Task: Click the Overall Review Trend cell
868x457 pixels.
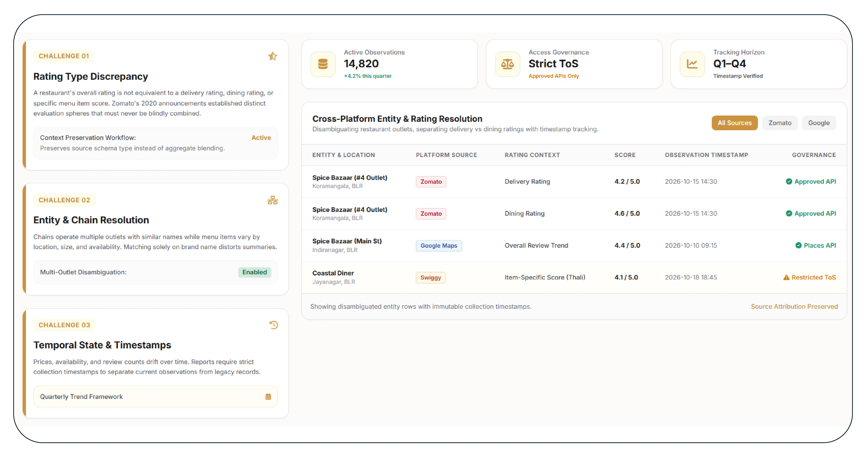Action: [536, 245]
